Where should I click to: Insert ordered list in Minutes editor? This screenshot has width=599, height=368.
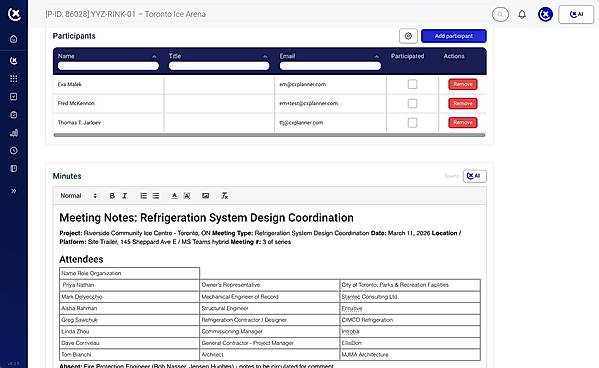[143, 196]
